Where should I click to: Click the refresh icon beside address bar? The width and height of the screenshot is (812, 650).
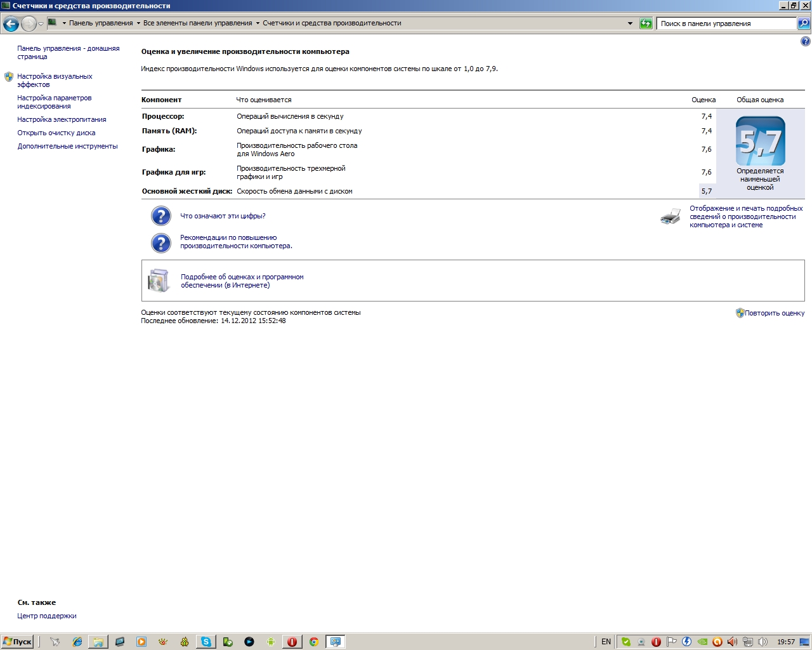pos(646,23)
